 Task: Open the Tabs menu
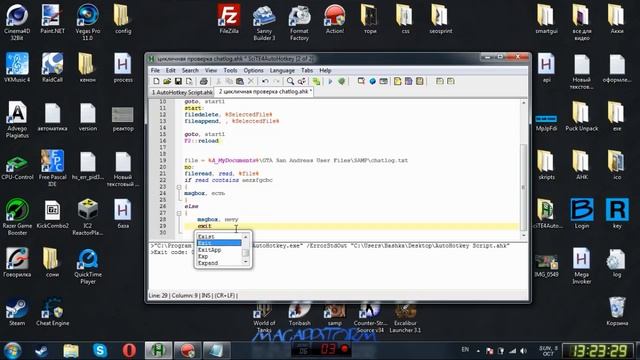307,71
